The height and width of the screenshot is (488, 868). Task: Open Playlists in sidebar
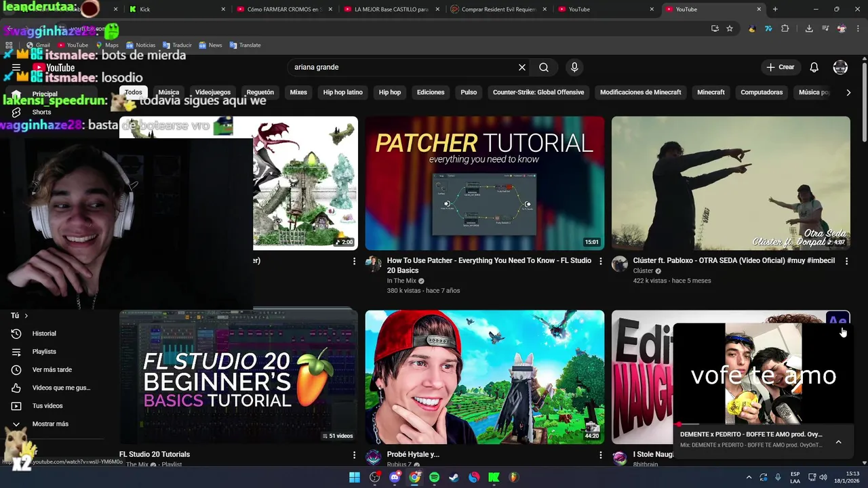coord(44,352)
